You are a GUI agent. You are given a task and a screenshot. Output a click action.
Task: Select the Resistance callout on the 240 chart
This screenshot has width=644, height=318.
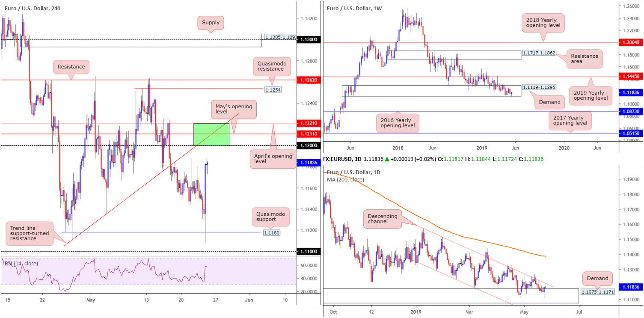pyautogui.click(x=71, y=67)
